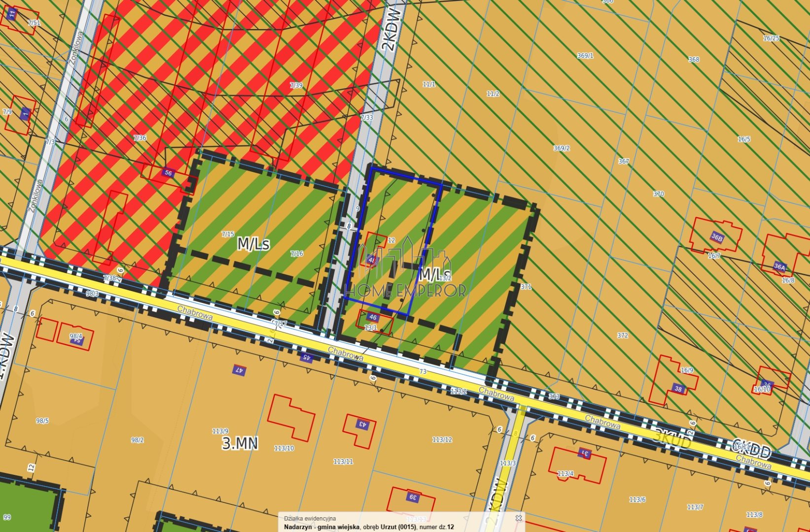Click the address marker 39

click(x=413, y=497)
